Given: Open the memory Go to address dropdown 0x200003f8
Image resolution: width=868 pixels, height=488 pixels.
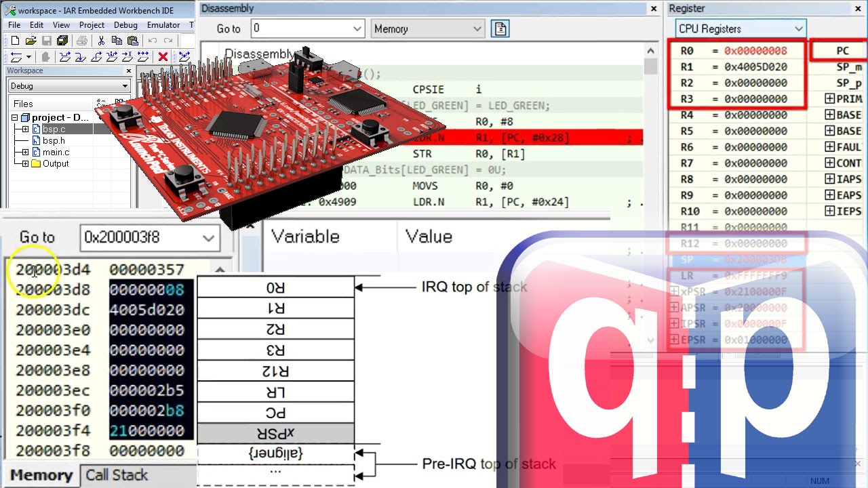Looking at the screenshot, I should tap(209, 238).
